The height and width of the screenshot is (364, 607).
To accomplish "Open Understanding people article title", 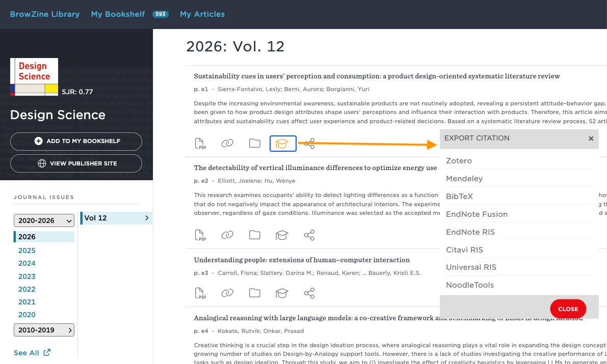I will tap(302, 260).
